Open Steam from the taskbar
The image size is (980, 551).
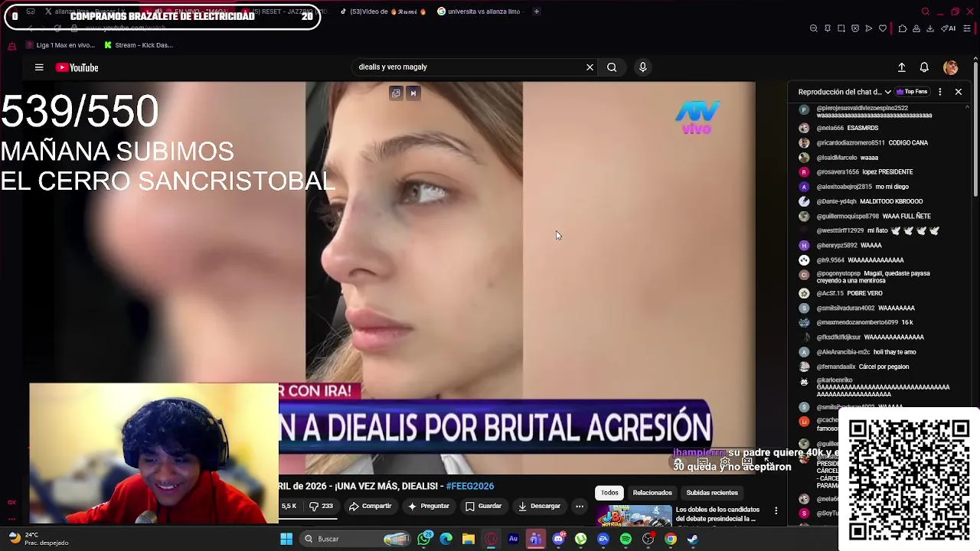pos(693,539)
